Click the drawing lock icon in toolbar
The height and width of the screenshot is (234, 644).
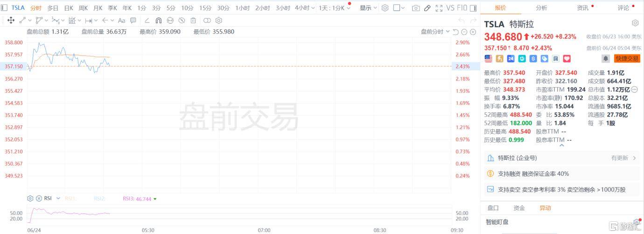pyautogui.click(x=170, y=20)
